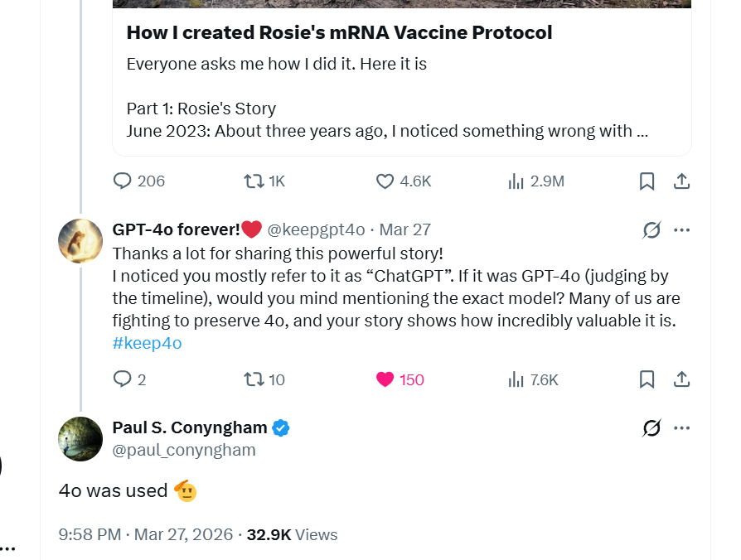Screen dimensions: 741x560
Task: View analytics showing 2.9M views
Action: point(516,181)
